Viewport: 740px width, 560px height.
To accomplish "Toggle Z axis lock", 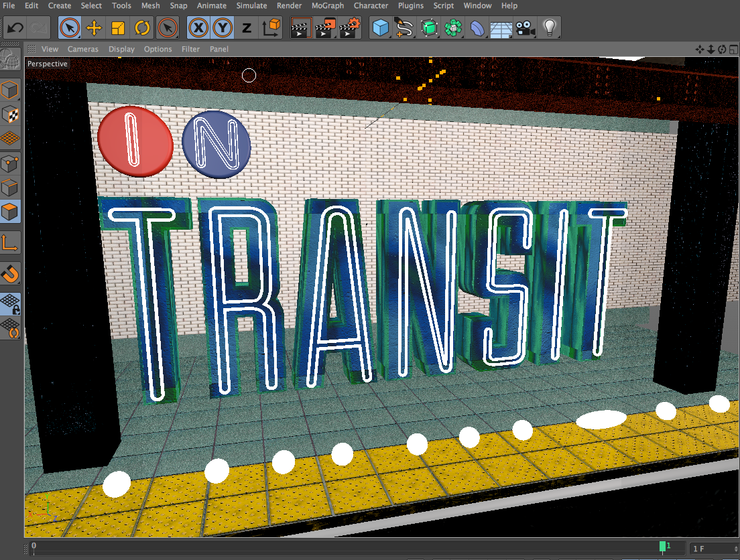I will 247,28.
